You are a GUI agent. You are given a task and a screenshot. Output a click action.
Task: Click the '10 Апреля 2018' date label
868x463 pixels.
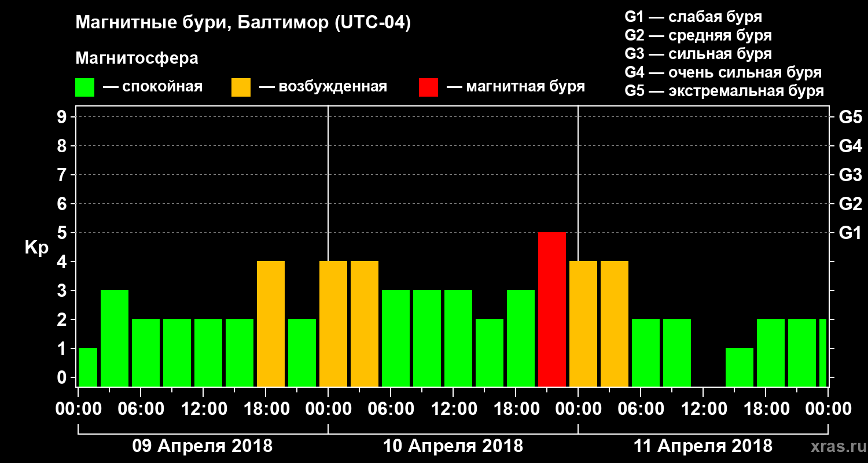[x=453, y=446]
